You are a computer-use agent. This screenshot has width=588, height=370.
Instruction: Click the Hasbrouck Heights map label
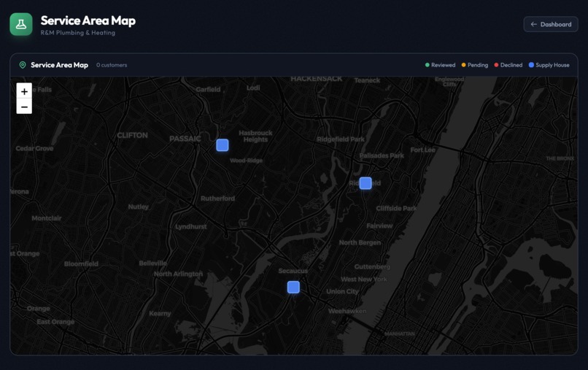point(256,136)
